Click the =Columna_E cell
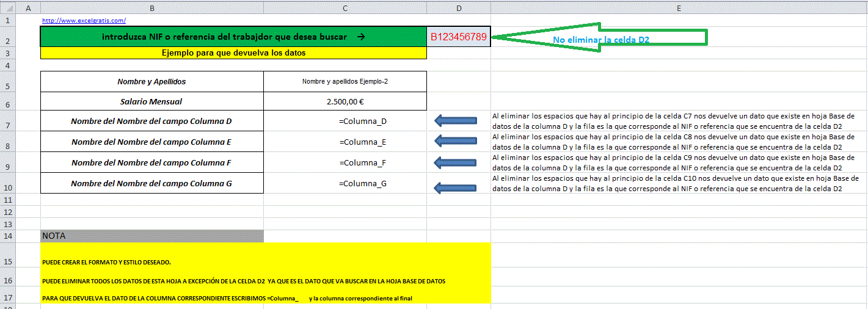 pos(345,142)
